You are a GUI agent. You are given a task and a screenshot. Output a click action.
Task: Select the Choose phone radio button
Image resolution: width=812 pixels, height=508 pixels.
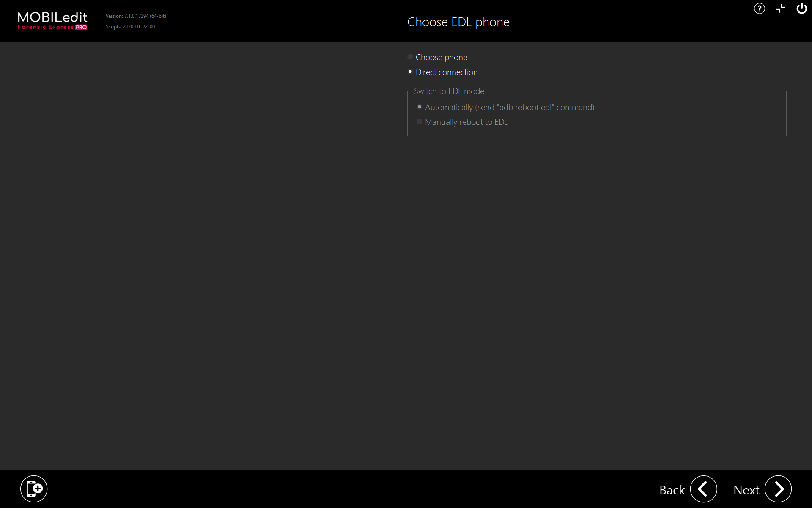(x=410, y=57)
